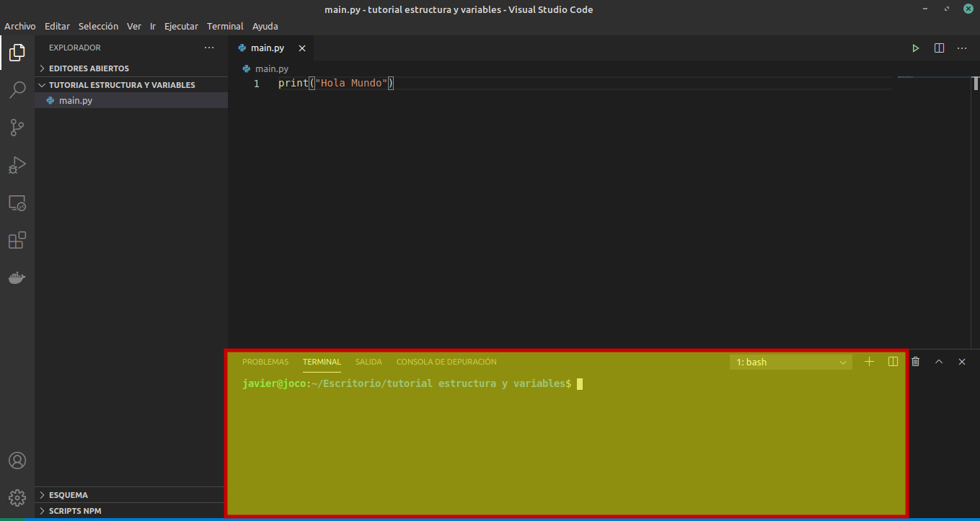Click main.py in the breadcrumb
This screenshot has width=980, height=521.
272,68
